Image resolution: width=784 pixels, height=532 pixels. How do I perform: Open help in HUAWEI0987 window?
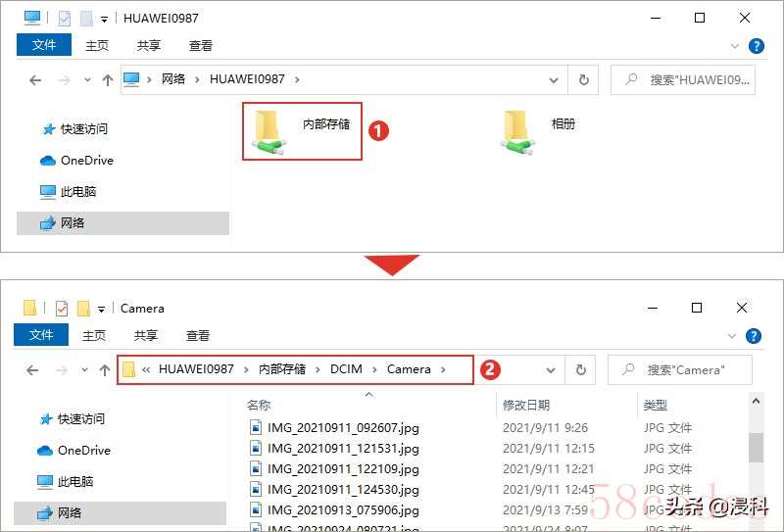(756, 46)
